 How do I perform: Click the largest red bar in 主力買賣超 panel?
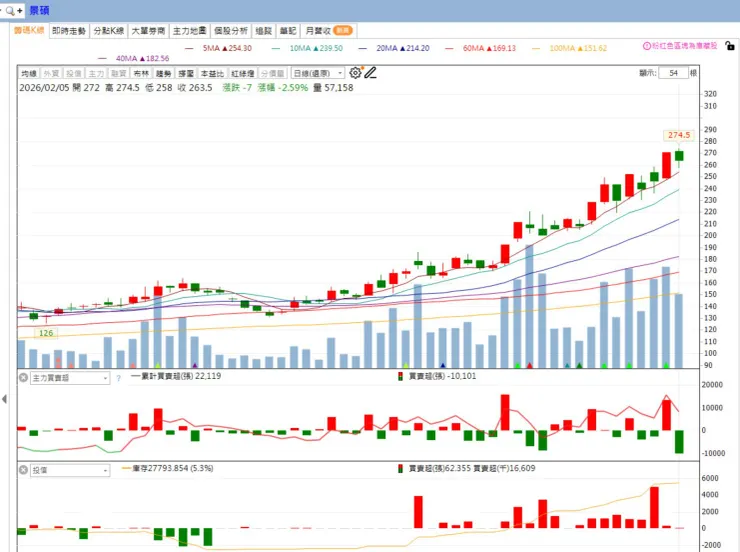point(505,412)
